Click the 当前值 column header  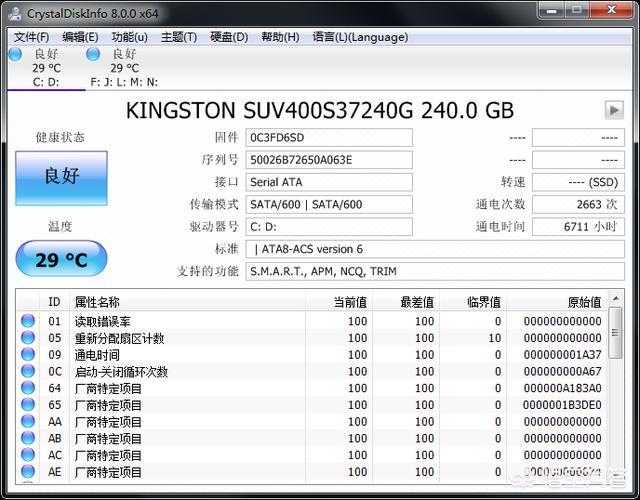(339, 302)
